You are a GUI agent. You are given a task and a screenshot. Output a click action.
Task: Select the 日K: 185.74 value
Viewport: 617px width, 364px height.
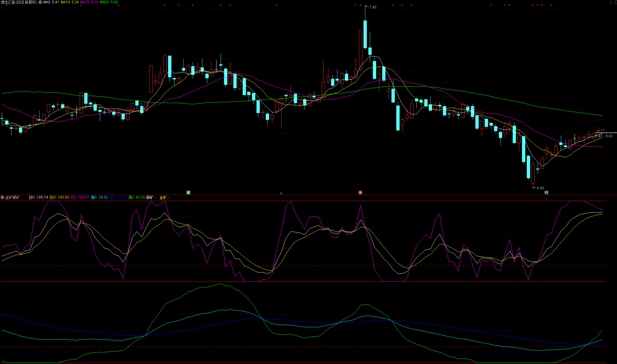38,197
